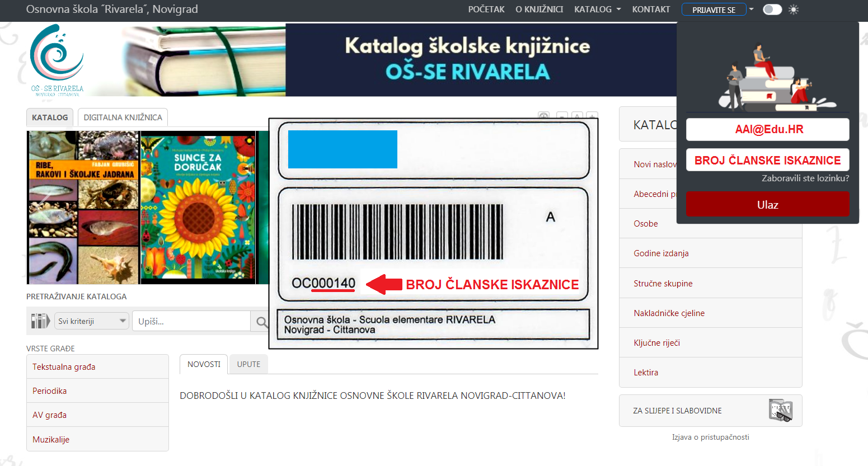This screenshot has width=868, height=466.
Task: Click the VRSTE GRAĐE heading
Action: pos(50,349)
